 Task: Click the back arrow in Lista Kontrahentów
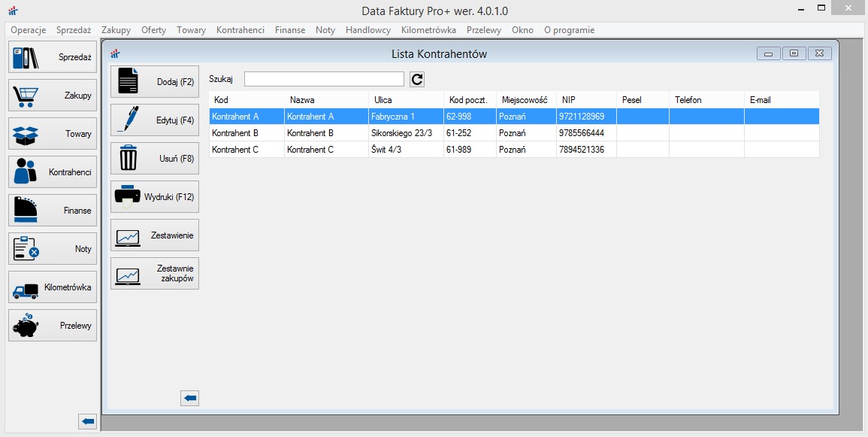[x=190, y=398]
